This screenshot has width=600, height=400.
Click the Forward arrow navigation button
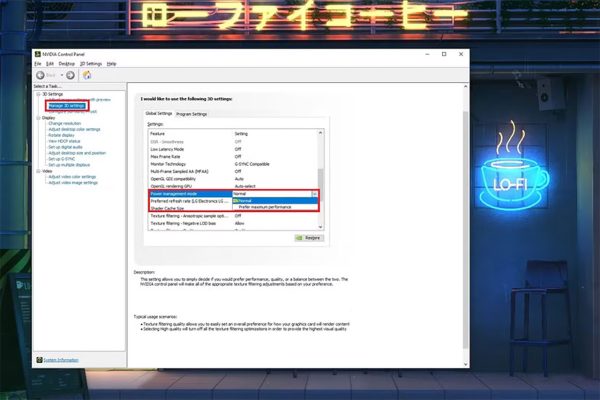click(x=68, y=75)
